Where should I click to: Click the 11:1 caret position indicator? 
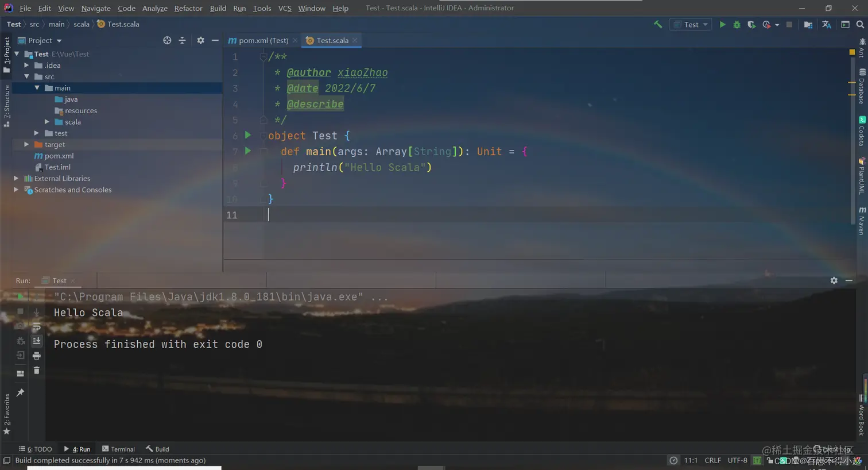[691, 460]
